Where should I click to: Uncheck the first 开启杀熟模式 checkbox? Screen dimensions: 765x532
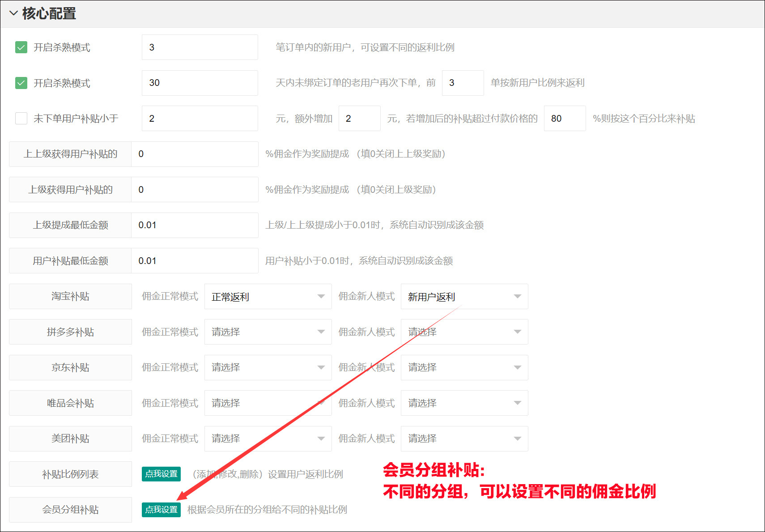[21, 47]
